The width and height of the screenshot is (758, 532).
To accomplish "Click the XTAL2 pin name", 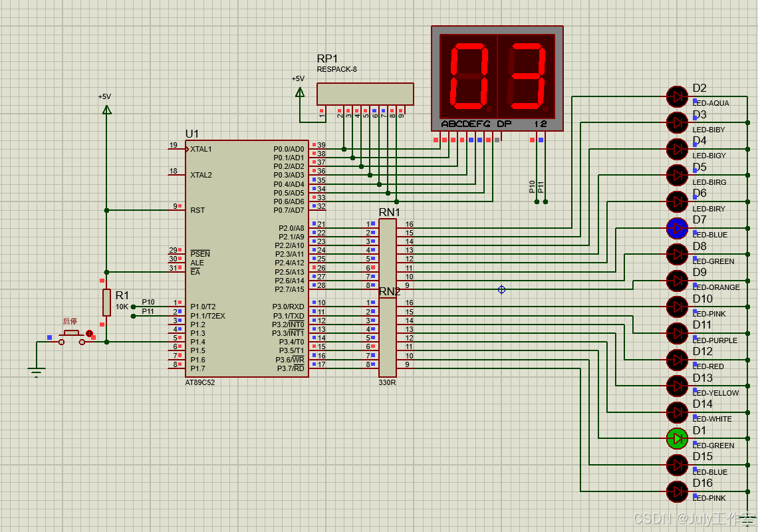I will (201, 175).
